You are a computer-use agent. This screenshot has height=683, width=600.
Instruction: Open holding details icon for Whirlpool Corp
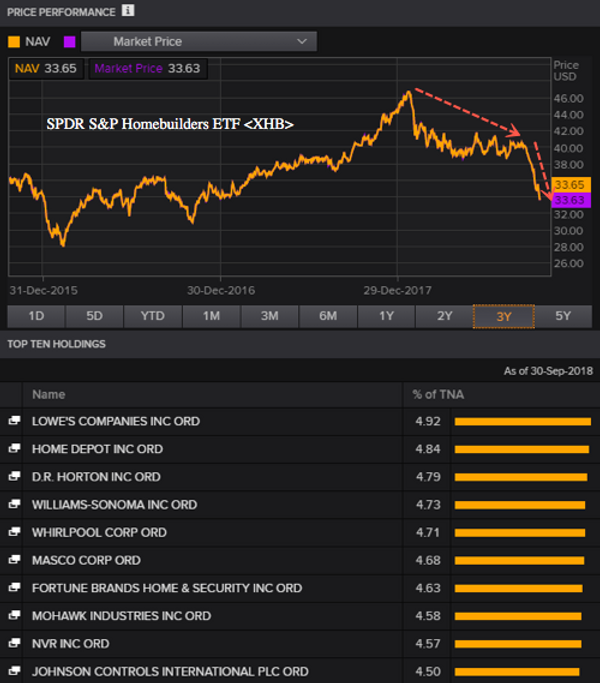point(14,532)
